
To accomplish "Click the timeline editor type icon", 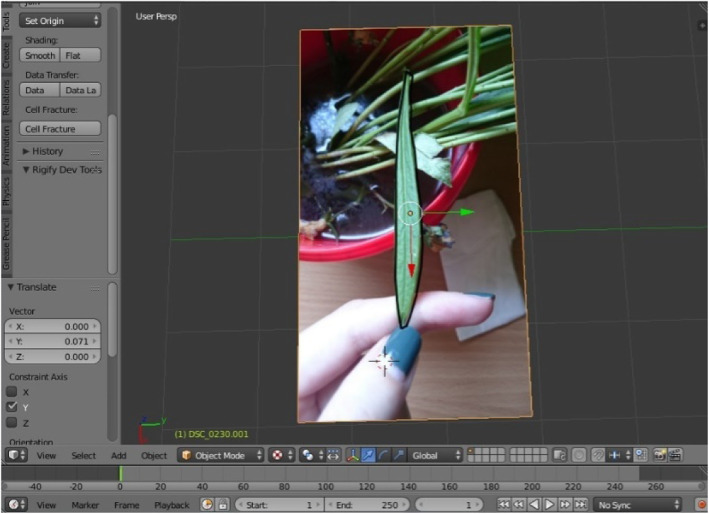I will point(15,505).
